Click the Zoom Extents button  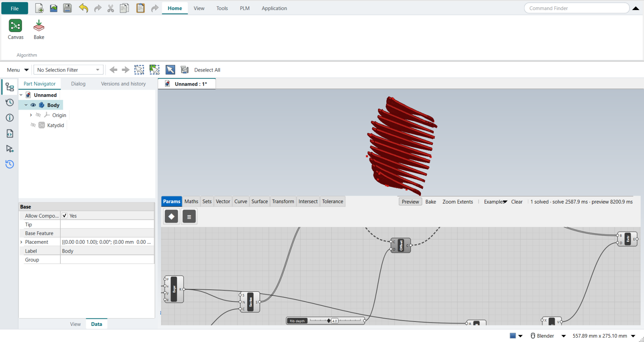[458, 202]
